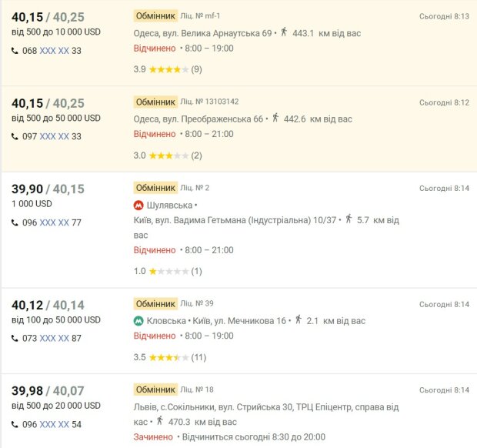Image resolution: width=477 pixels, height=448 pixels.
Task: Click Обмінник label of license № 39
Action: point(155,303)
